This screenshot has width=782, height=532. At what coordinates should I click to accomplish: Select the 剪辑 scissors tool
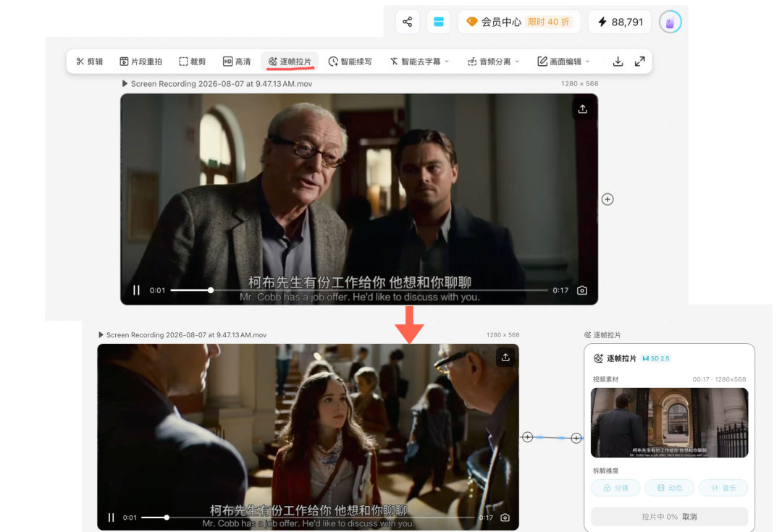pos(90,62)
